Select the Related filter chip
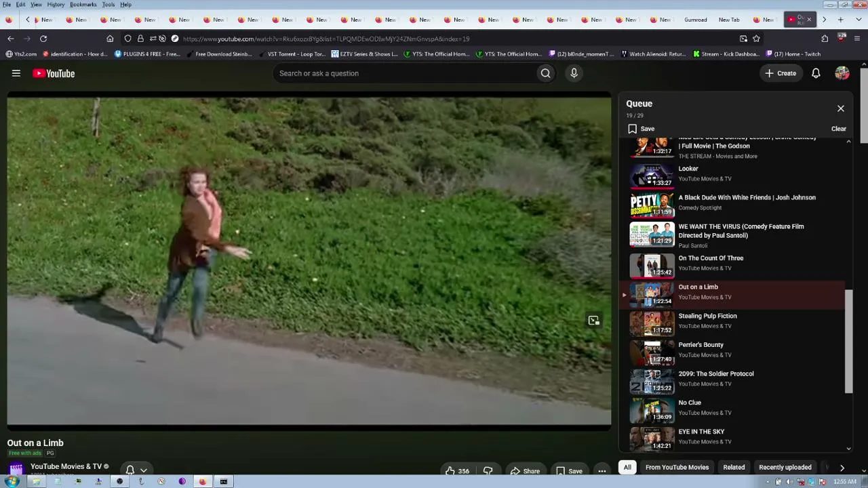Image resolution: width=868 pixels, height=488 pixels. click(734, 467)
